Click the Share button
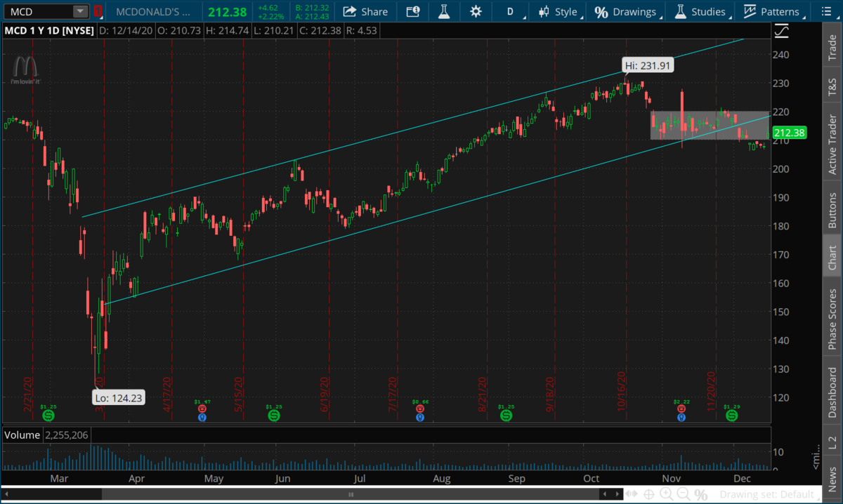The image size is (843, 504). 365,12
